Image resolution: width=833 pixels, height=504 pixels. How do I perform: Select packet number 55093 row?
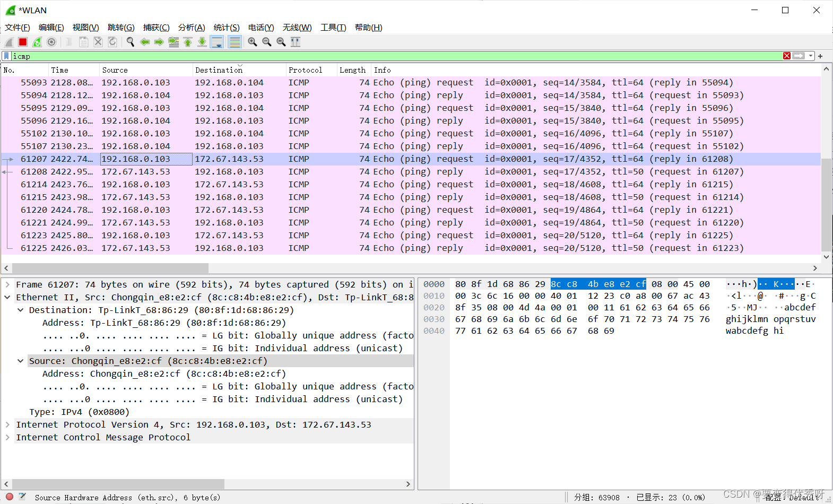pyautogui.click(x=411, y=83)
